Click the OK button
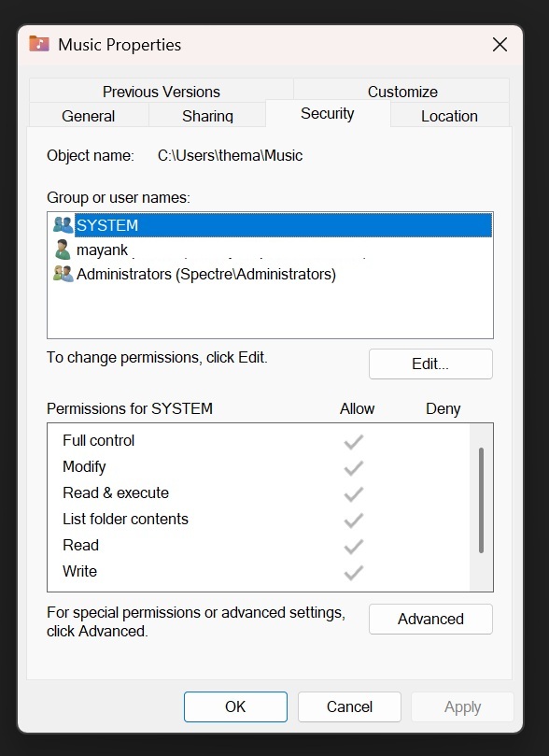549x756 pixels. pos(234,706)
